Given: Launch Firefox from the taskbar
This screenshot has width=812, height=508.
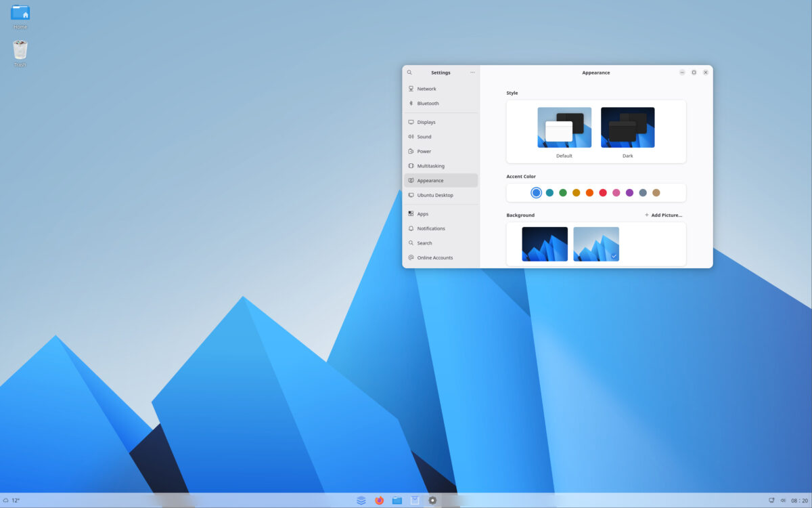Looking at the screenshot, I should [379, 500].
